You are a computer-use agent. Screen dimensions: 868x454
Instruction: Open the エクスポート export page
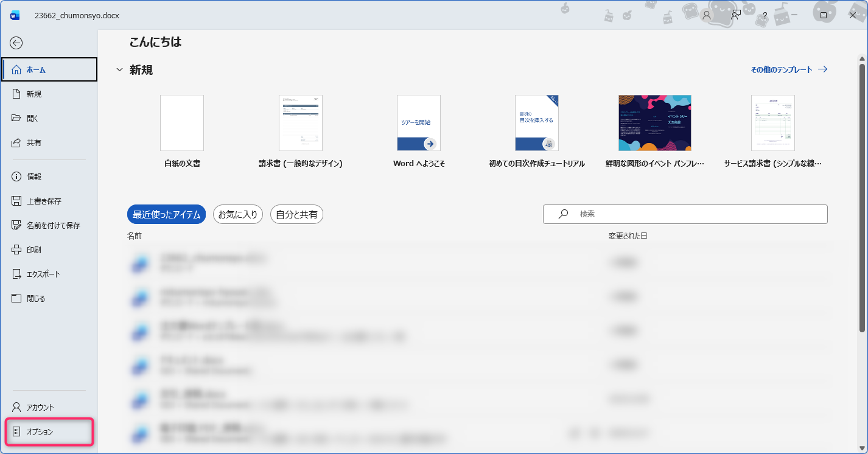43,274
